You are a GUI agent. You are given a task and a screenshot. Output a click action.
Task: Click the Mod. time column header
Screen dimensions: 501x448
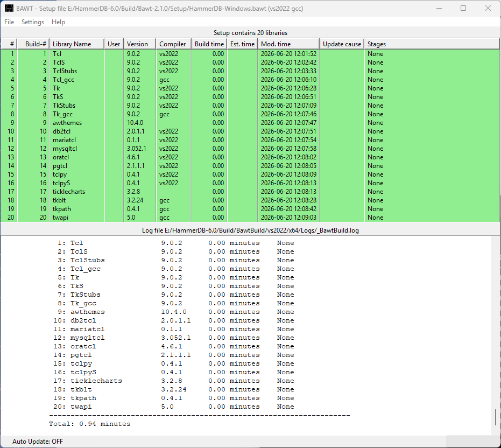(x=288, y=44)
